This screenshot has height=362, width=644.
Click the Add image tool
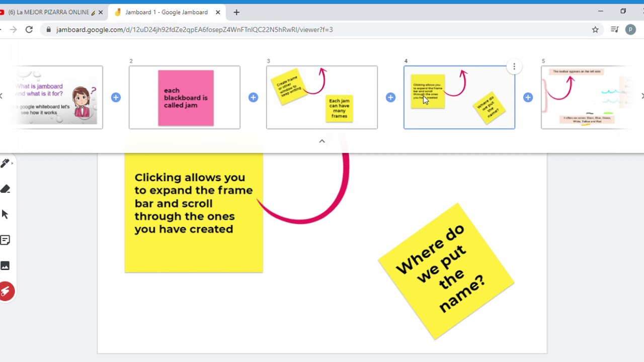[5, 265]
